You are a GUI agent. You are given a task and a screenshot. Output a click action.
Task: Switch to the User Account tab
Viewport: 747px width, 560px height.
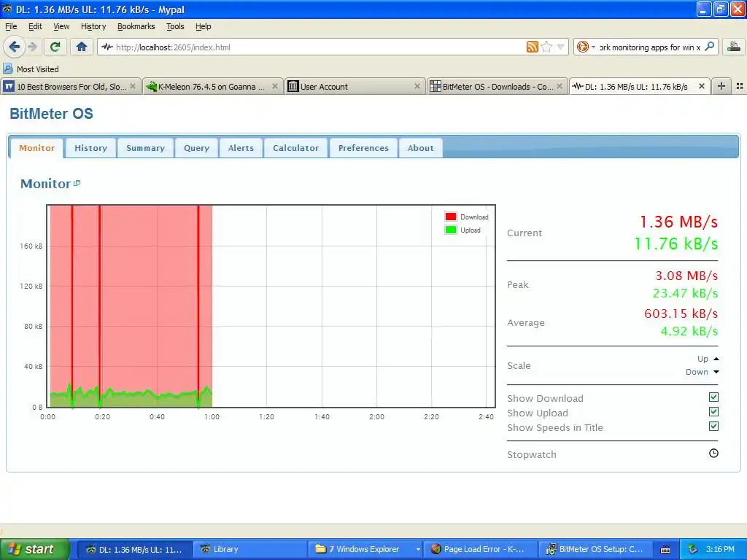[x=355, y=87]
